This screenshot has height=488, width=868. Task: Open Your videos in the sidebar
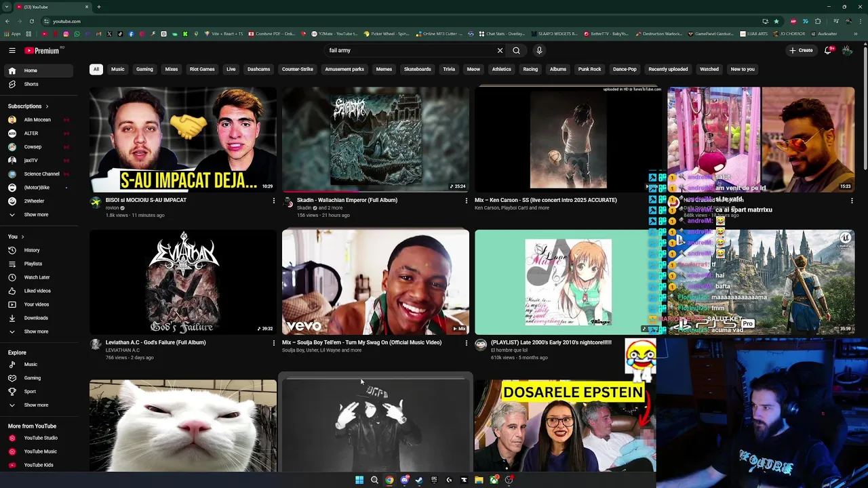pyautogui.click(x=39, y=304)
